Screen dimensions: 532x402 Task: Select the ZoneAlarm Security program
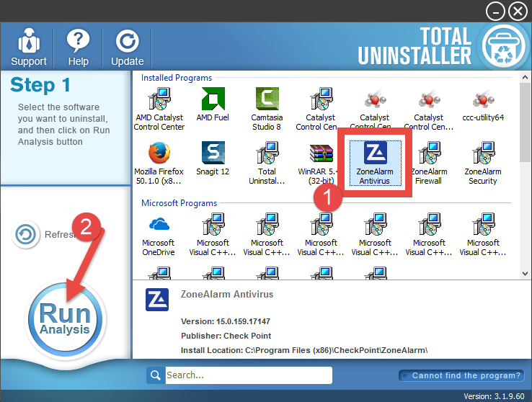483,164
